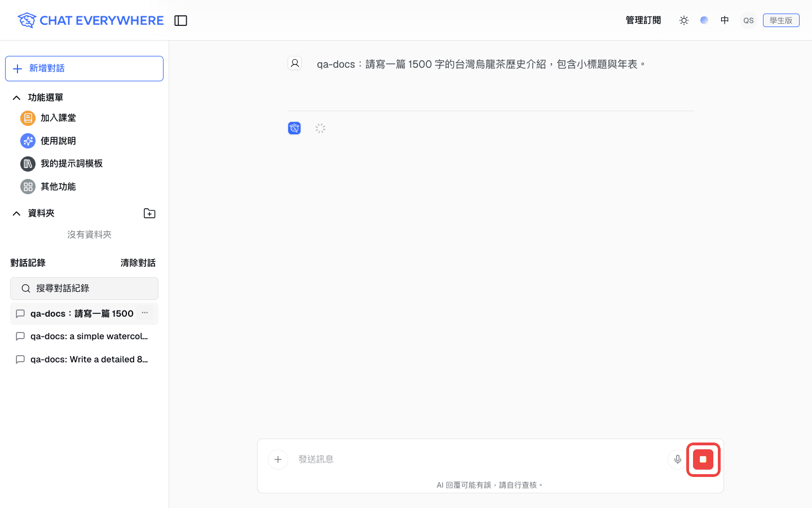Open 管理訂閱 subscription management
The image size is (812, 508).
point(643,20)
